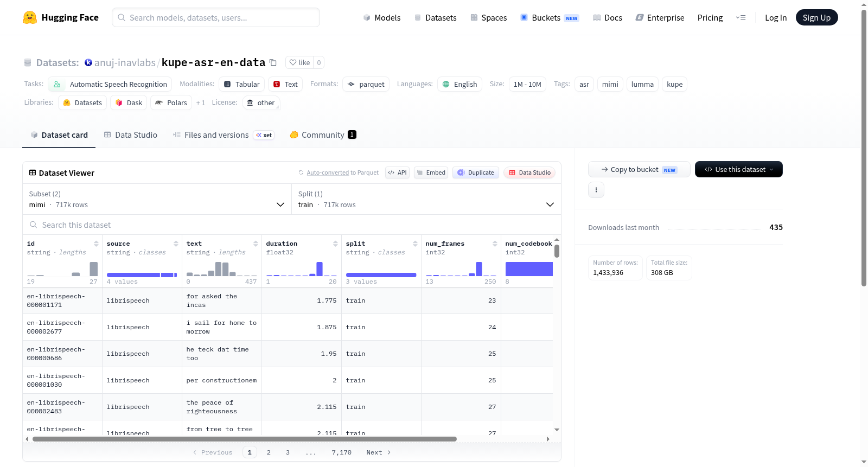Viewport: 868px width, 467px height.
Task: Click the asr tag
Action: pos(584,84)
